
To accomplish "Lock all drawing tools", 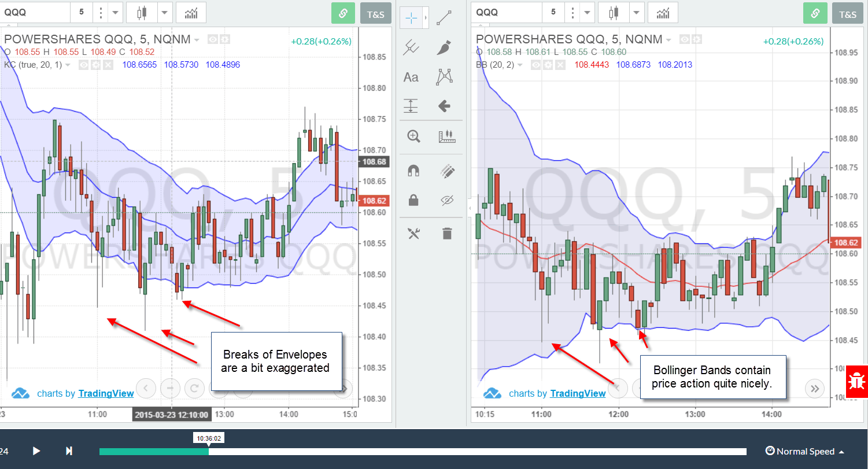I will click(x=413, y=200).
